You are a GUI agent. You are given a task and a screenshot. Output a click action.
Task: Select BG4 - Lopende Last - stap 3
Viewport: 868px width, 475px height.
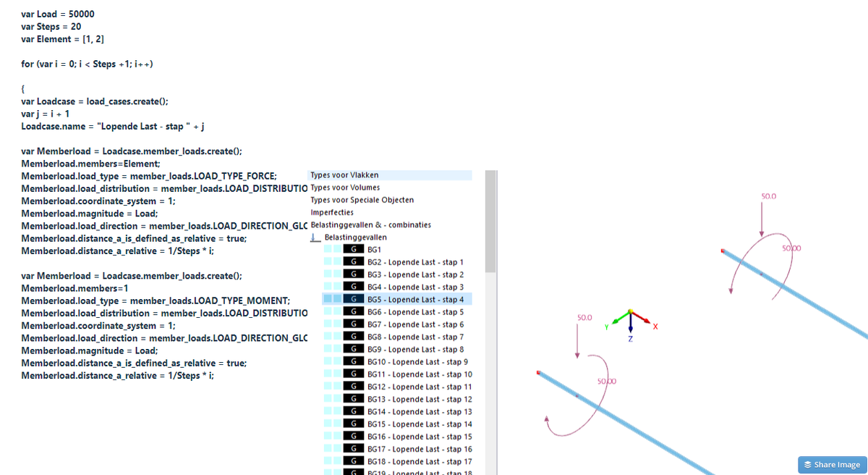[416, 287]
